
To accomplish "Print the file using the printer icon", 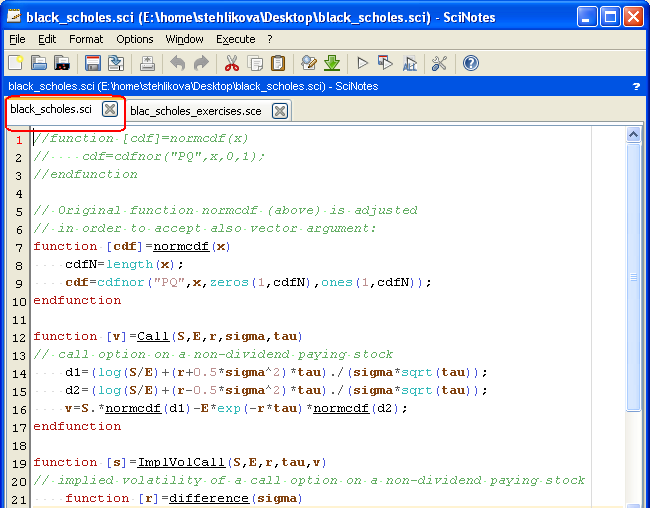I will coord(147,63).
